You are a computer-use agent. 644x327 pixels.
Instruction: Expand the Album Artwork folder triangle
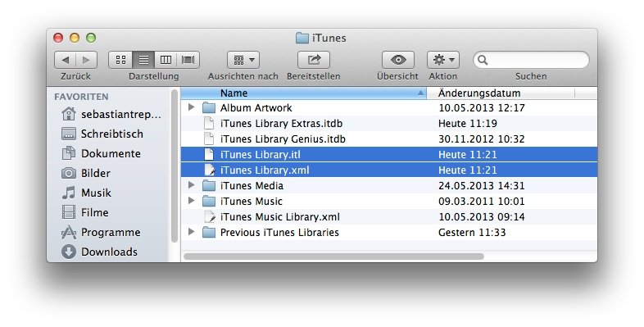[191, 107]
